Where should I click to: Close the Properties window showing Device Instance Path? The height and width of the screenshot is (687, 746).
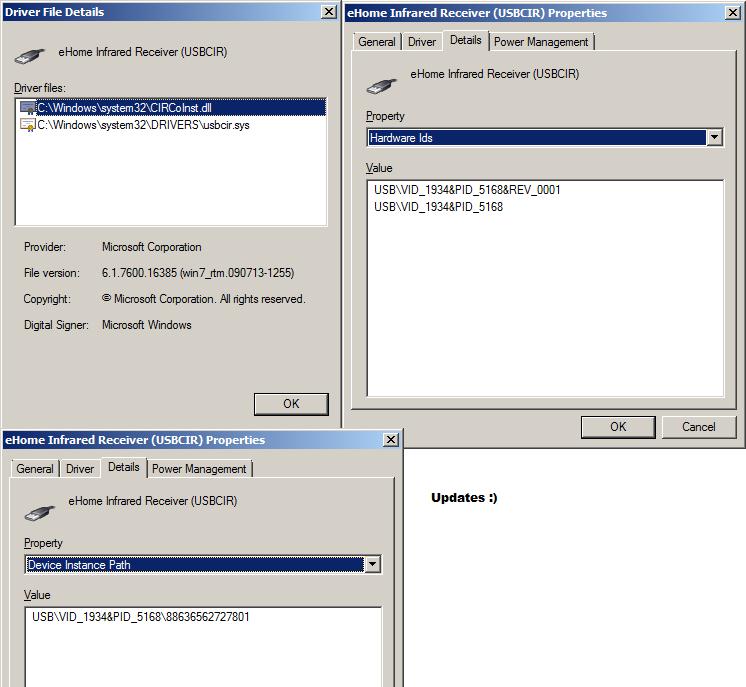tap(391, 439)
